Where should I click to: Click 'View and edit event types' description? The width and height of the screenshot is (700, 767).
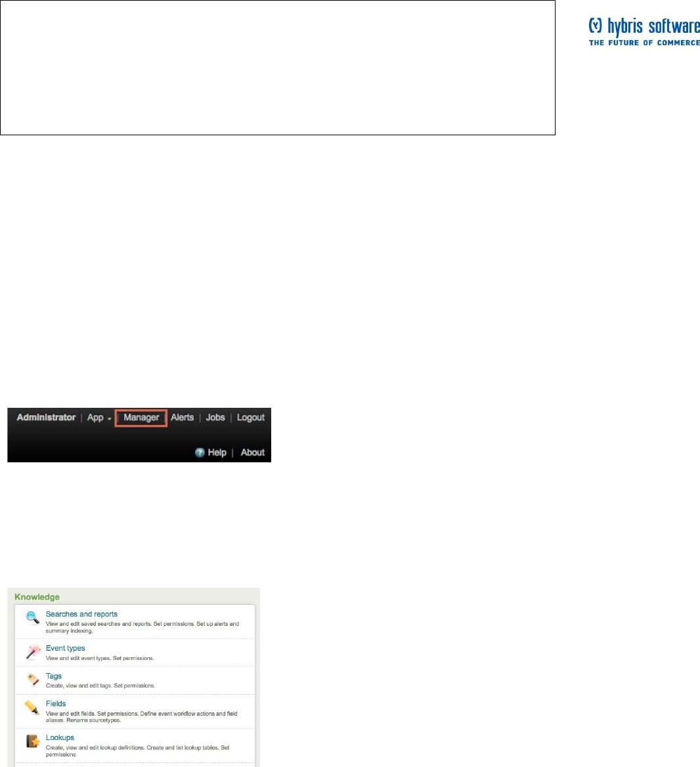(100, 659)
